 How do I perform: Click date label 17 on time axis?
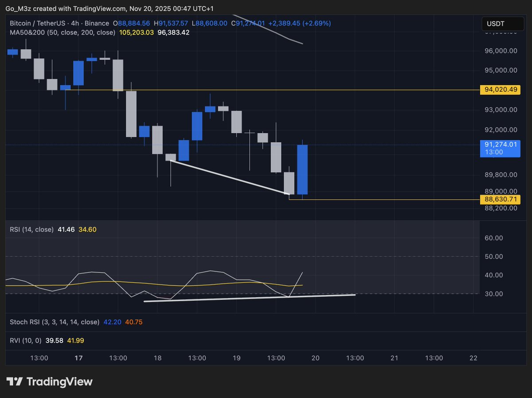78,358
